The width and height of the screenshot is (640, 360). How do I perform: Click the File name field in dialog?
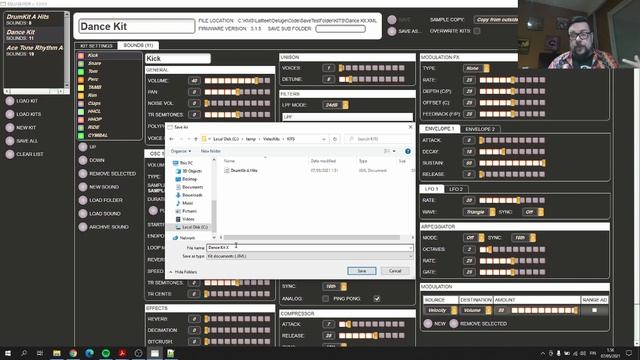pyautogui.click(x=309, y=248)
